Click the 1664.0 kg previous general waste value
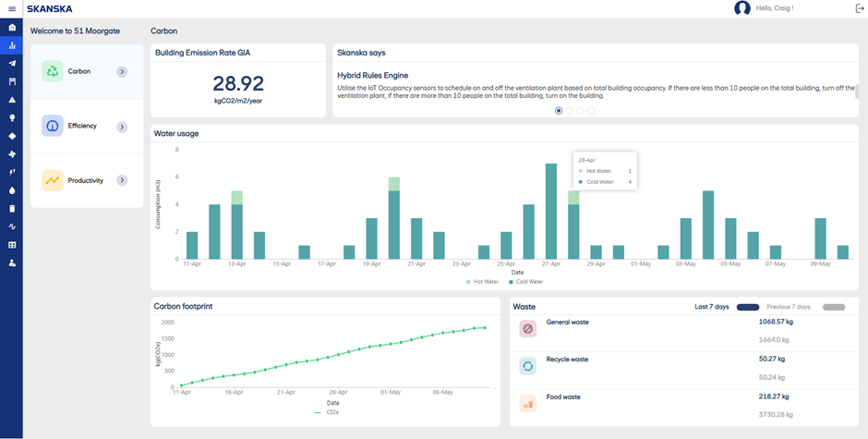The height and width of the screenshot is (439, 868). tap(773, 340)
